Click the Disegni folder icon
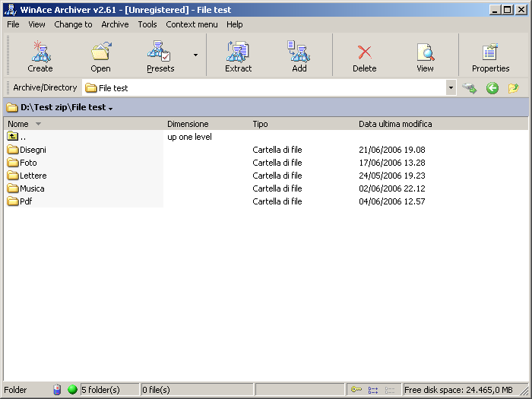Screen dimensions: 532x399 click(x=13, y=150)
